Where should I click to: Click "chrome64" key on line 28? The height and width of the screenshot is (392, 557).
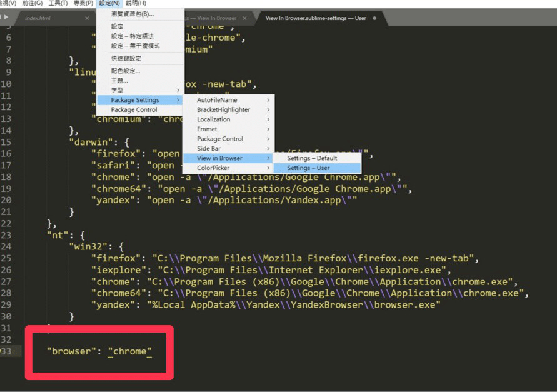pyautogui.click(x=119, y=293)
